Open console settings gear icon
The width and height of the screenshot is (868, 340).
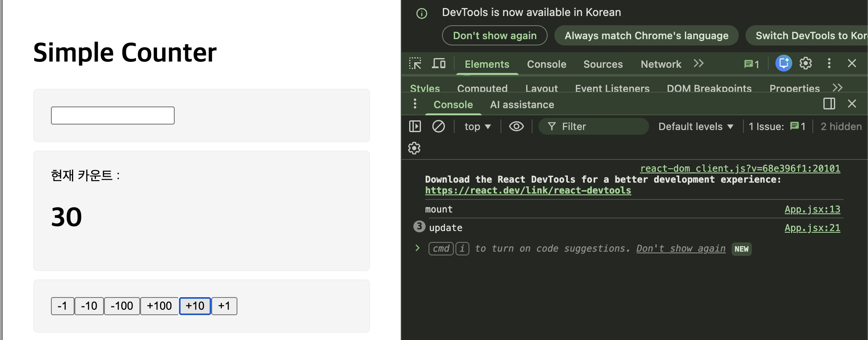point(414,148)
